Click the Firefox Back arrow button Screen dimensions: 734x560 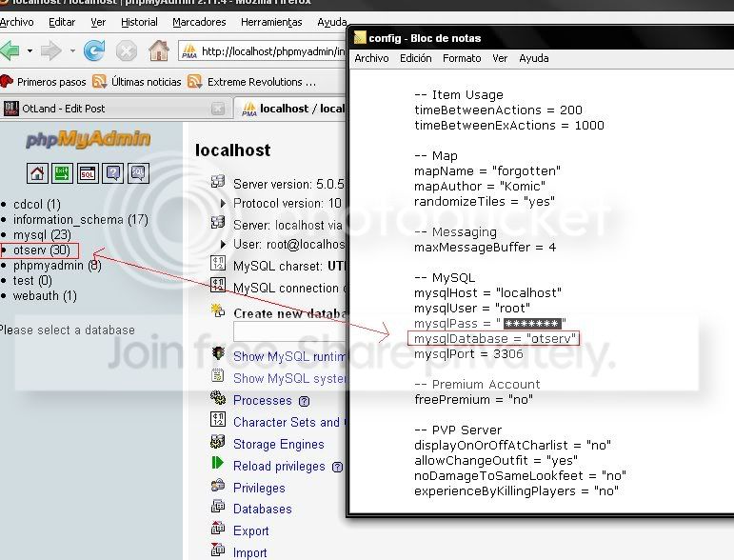(10, 50)
